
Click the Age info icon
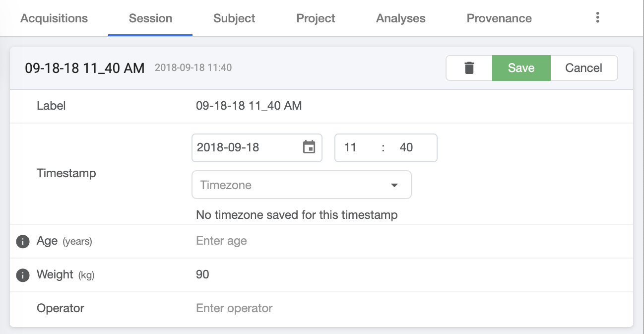(23, 242)
